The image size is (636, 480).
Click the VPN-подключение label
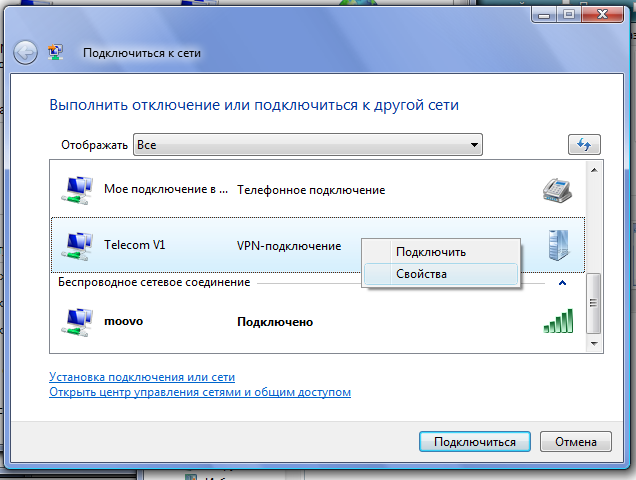click(289, 246)
